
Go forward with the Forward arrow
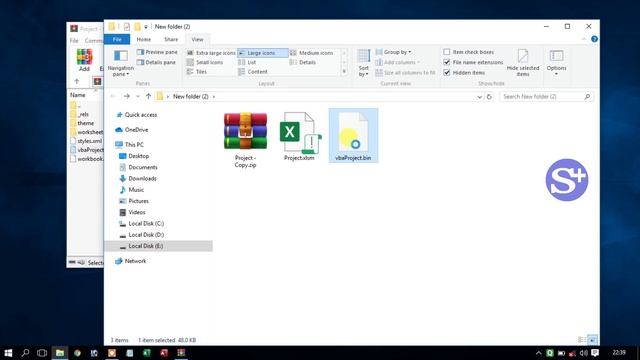[x=127, y=97]
